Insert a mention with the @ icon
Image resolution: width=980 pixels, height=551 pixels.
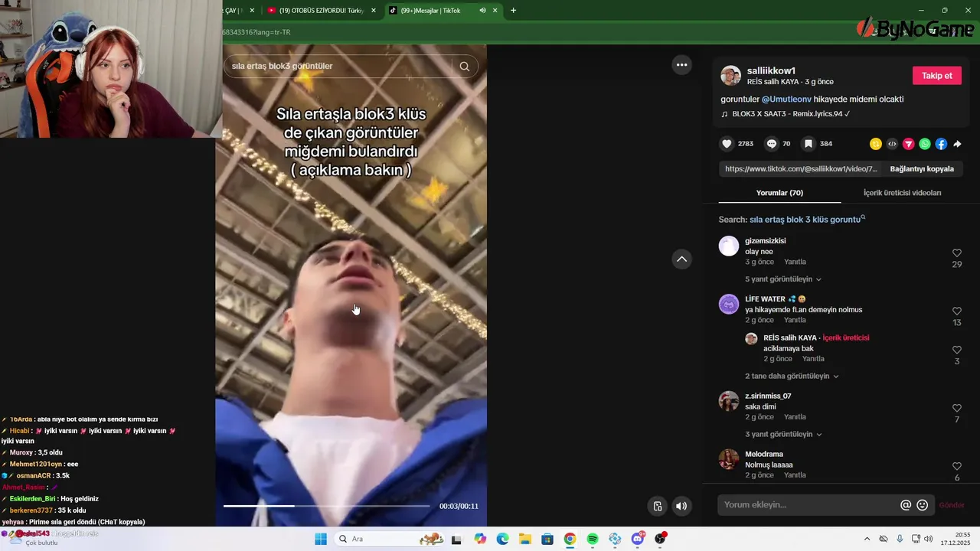click(x=906, y=505)
